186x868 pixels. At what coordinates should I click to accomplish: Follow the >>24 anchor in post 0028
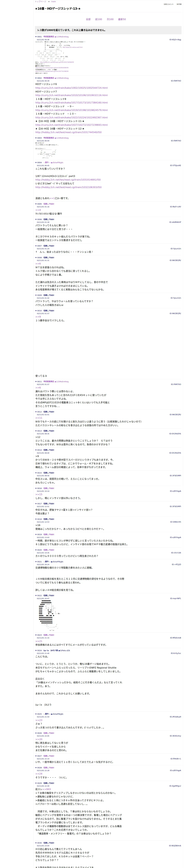[39, 774]
